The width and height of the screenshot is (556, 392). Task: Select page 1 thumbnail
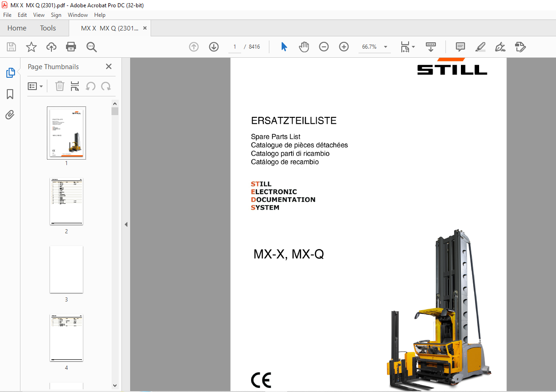66,133
